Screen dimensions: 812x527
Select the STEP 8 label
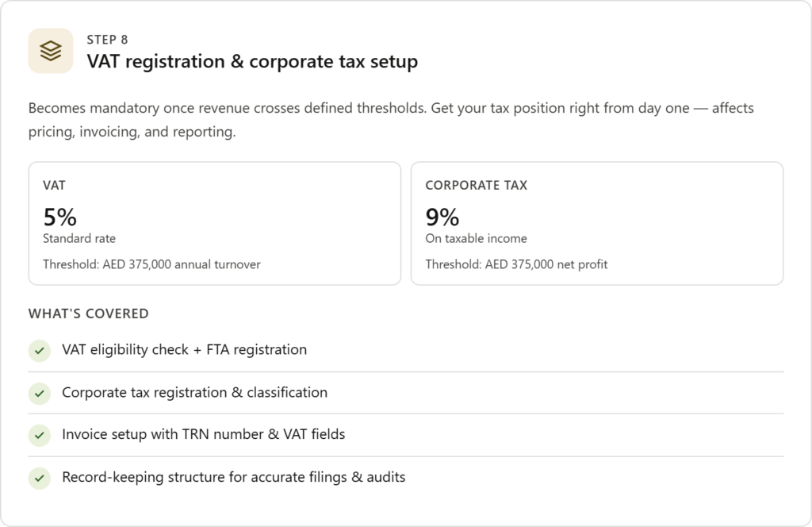click(x=107, y=39)
